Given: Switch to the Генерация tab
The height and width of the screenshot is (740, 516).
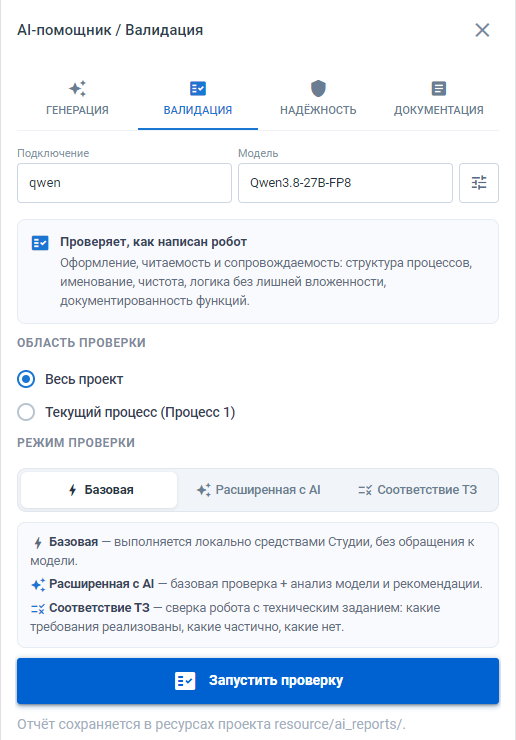Looking at the screenshot, I should pyautogui.click(x=77, y=99).
